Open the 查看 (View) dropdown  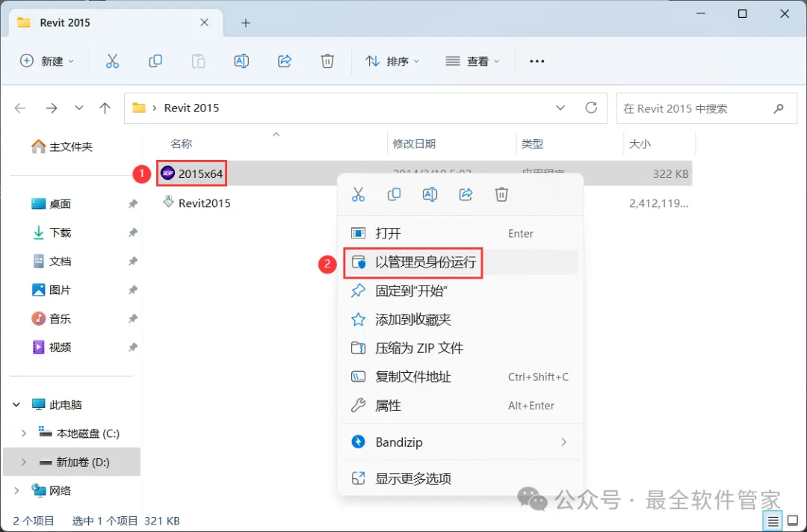click(x=472, y=61)
